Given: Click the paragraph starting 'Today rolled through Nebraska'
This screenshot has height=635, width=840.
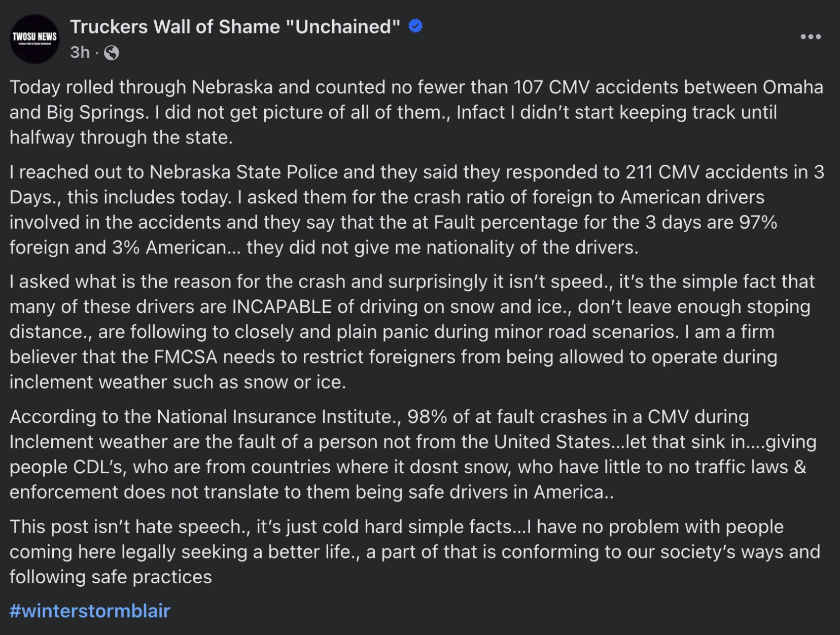Looking at the screenshot, I should (x=416, y=112).
